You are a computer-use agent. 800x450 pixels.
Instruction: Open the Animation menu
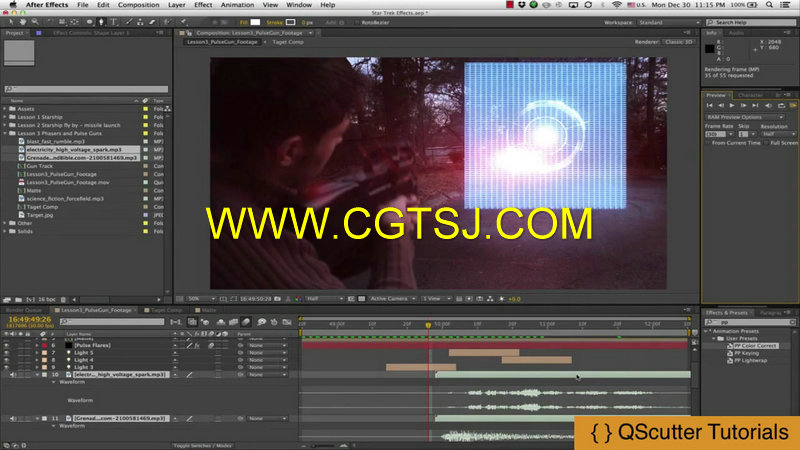pyautogui.click(x=237, y=5)
